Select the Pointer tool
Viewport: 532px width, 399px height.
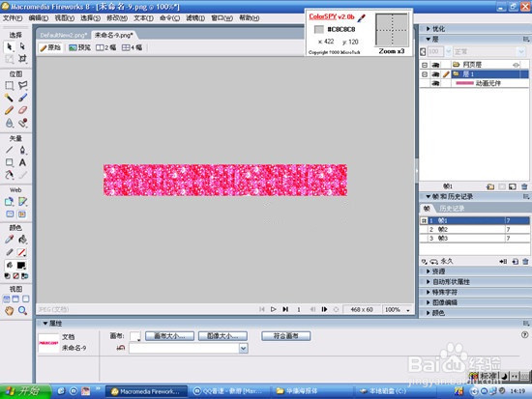[10, 46]
